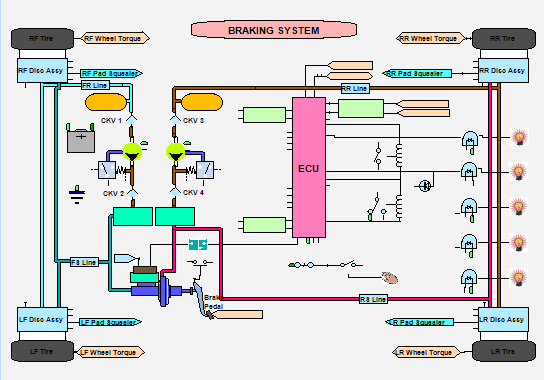
Task: Click the ground symbol below the battery
Action: coord(77,195)
